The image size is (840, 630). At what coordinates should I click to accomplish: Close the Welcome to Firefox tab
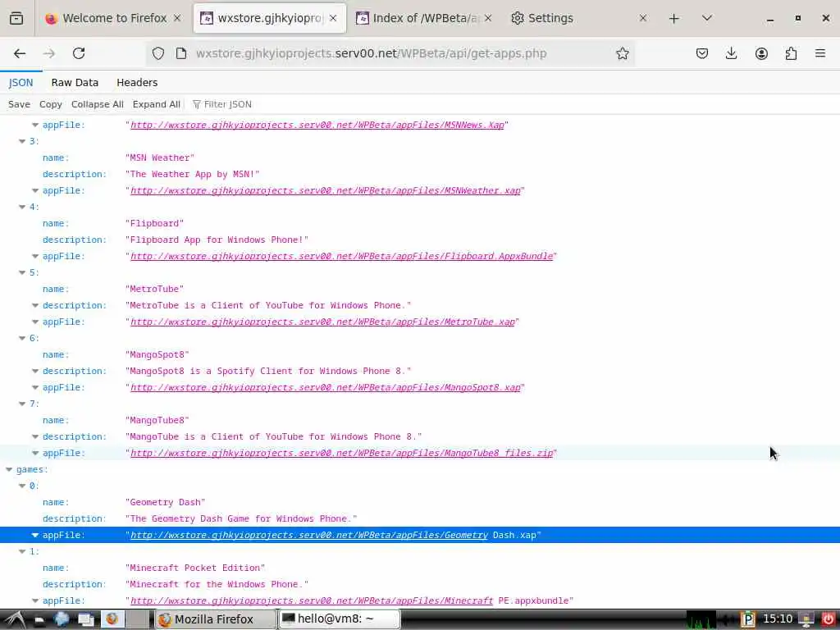click(x=177, y=18)
